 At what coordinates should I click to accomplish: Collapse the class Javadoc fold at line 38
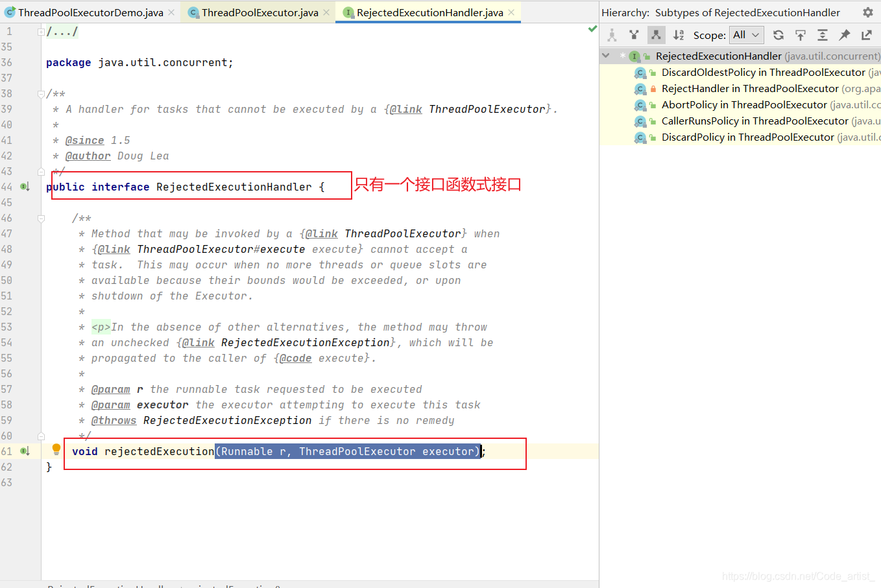click(41, 93)
